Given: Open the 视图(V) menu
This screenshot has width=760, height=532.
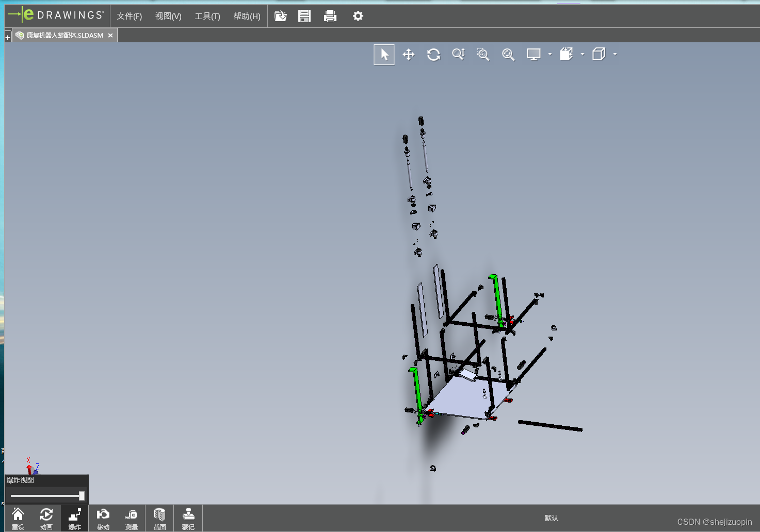Looking at the screenshot, I should (x=168, y=16).
